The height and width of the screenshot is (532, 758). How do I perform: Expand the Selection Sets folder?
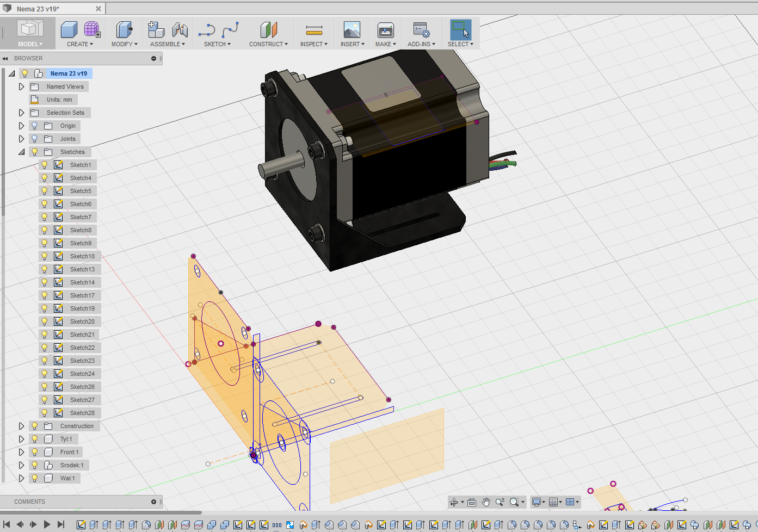coord(21,113)
